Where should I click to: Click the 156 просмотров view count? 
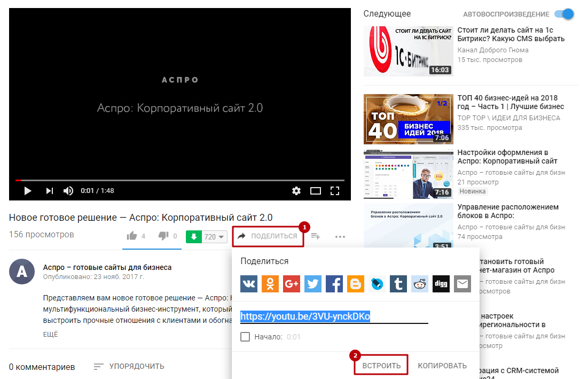(42, 235)
